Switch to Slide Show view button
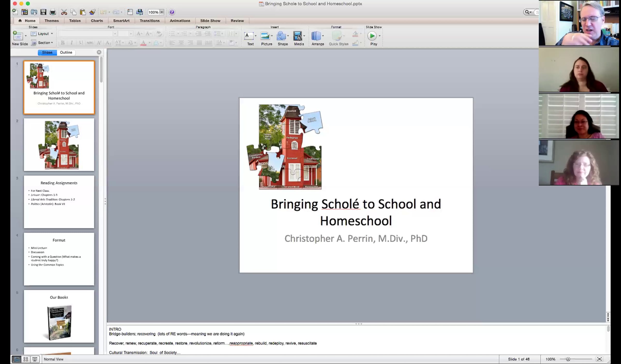The height and width of the screenshot is (364, 621). [x=35, y=359]
